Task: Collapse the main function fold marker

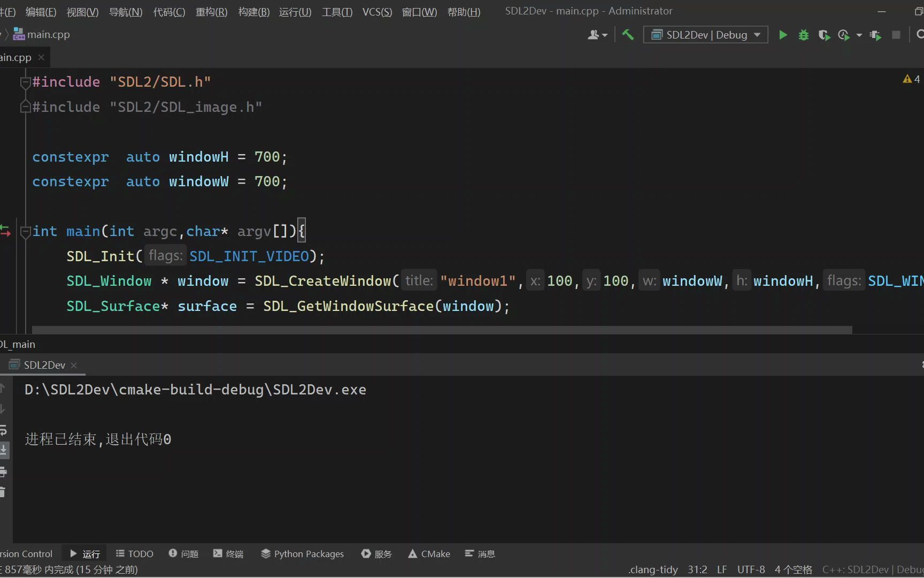Action: pos(25,232)
